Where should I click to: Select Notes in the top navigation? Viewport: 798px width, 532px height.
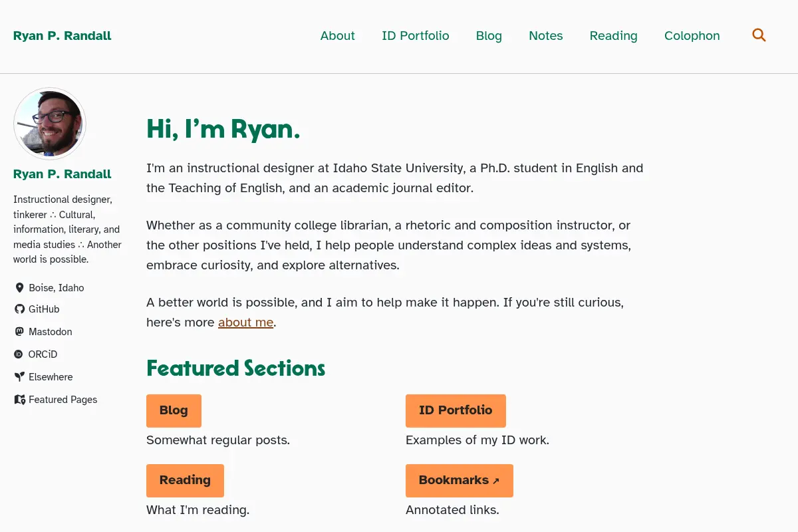(x=546, y=36)
